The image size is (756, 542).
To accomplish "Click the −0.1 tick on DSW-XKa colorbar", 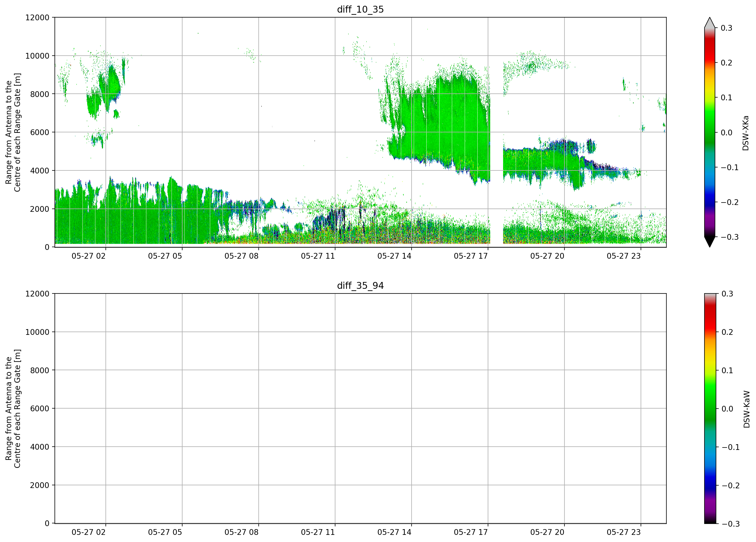I will click(730, 167).
